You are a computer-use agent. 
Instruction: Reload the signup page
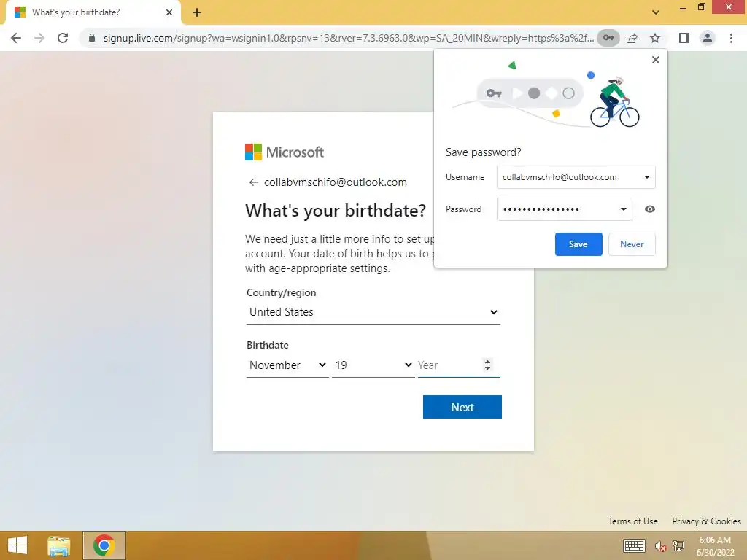(63, 38)
